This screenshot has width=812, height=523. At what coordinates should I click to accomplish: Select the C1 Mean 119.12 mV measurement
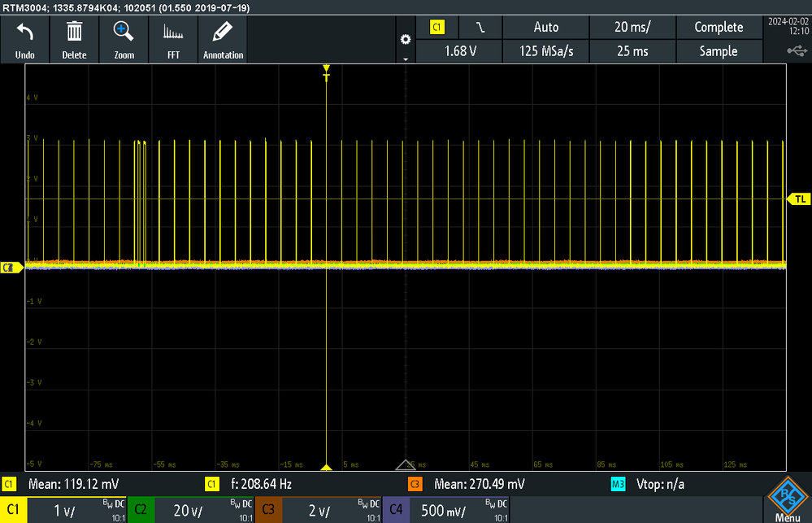[73, 484]
